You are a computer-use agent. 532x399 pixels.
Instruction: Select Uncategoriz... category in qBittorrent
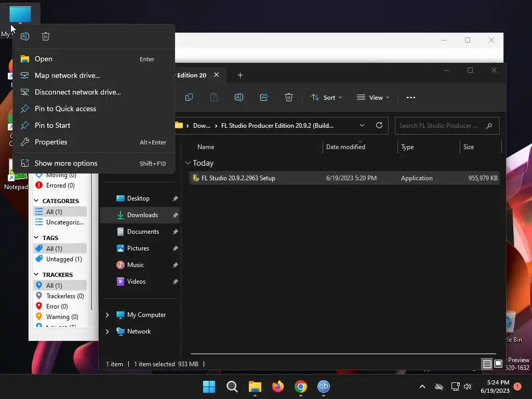(60, 222)
